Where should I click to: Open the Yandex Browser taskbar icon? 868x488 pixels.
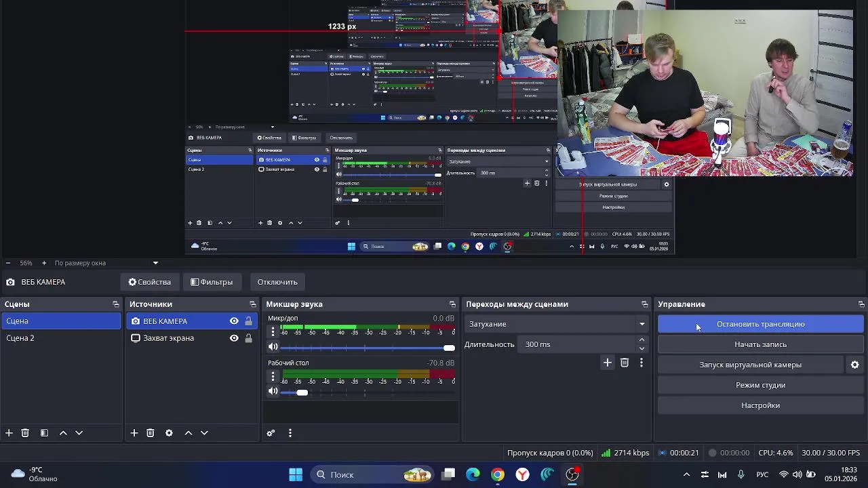pyautogui.click(x=523, y=474)
